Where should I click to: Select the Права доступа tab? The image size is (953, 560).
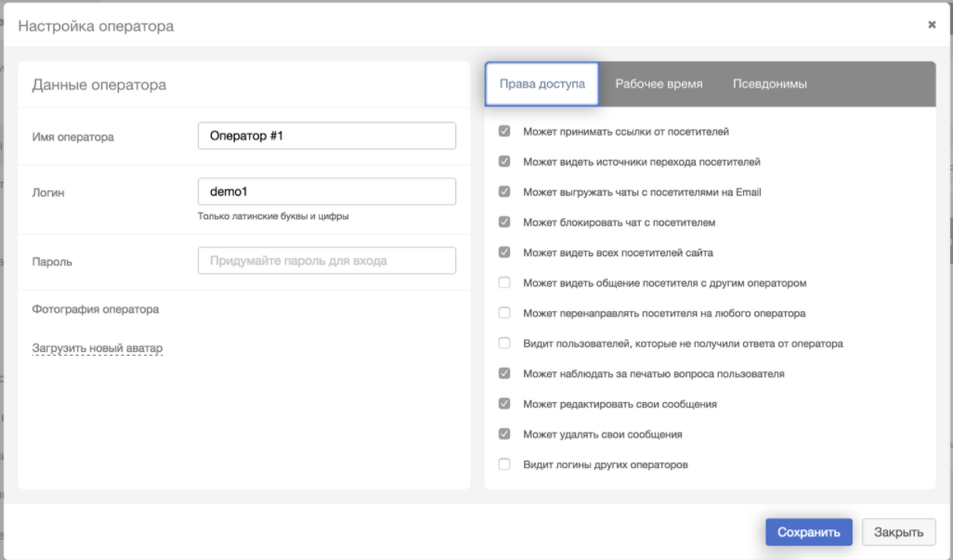coord(542,84)
